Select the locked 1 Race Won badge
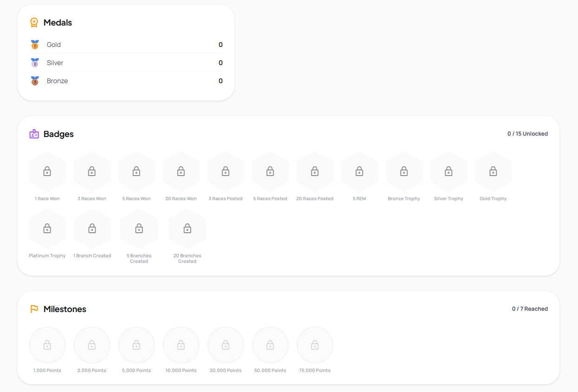This screenshot has width=578, height=392. pyautogui.click(x=47, y=172)
